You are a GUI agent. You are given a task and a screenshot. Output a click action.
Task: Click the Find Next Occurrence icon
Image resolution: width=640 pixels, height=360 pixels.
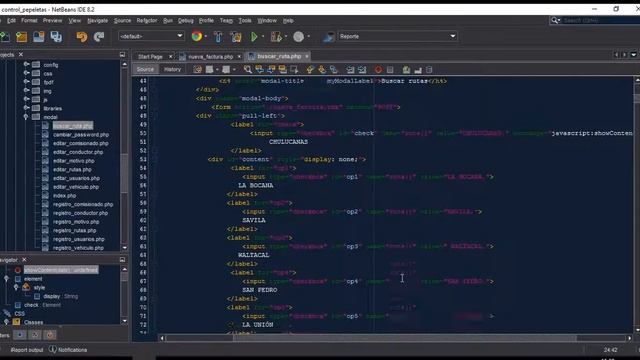pyautogui.click(x=271, y=69)
